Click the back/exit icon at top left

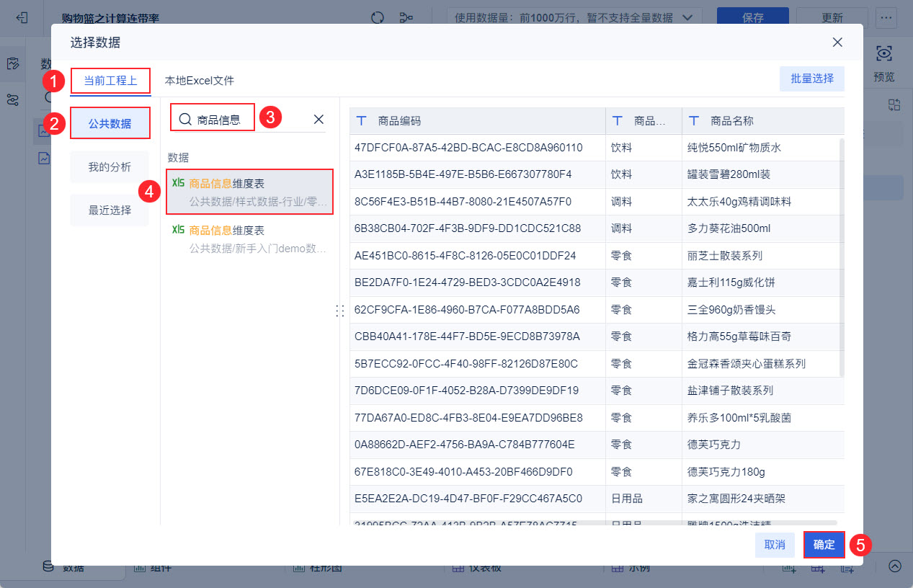(x=22, y=18)
